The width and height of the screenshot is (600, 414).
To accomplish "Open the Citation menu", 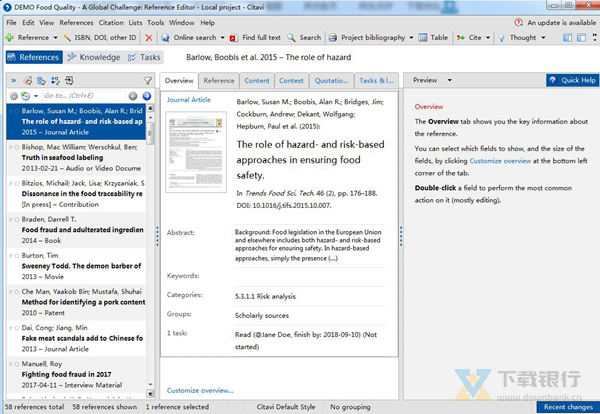I will (x=110, y=21).
